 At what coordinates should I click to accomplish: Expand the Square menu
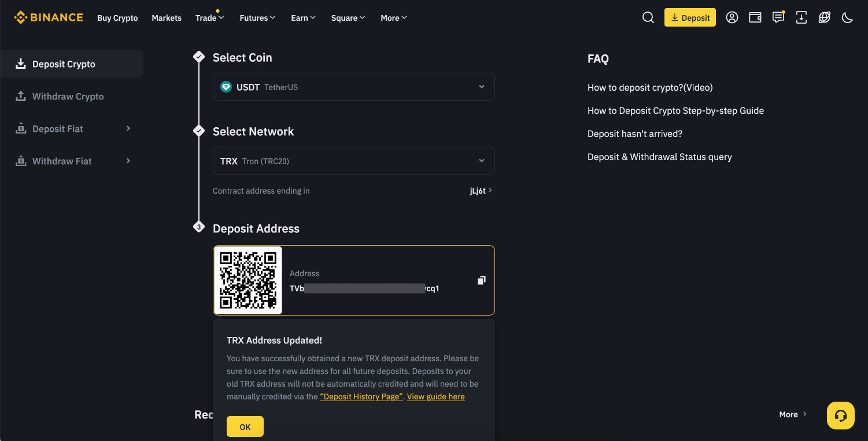coord(348,18)
